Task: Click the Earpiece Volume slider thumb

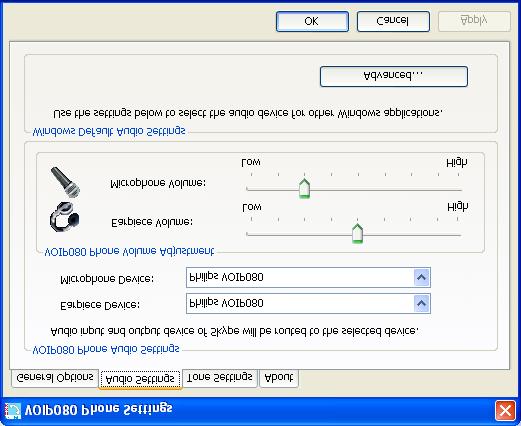Action: (x=357, y=234)
